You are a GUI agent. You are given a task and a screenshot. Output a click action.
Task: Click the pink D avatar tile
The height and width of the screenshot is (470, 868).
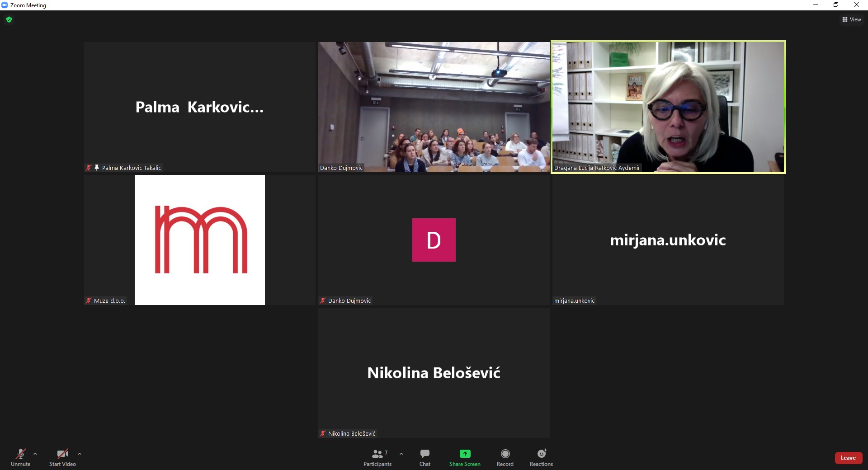(x=434, y=240)
